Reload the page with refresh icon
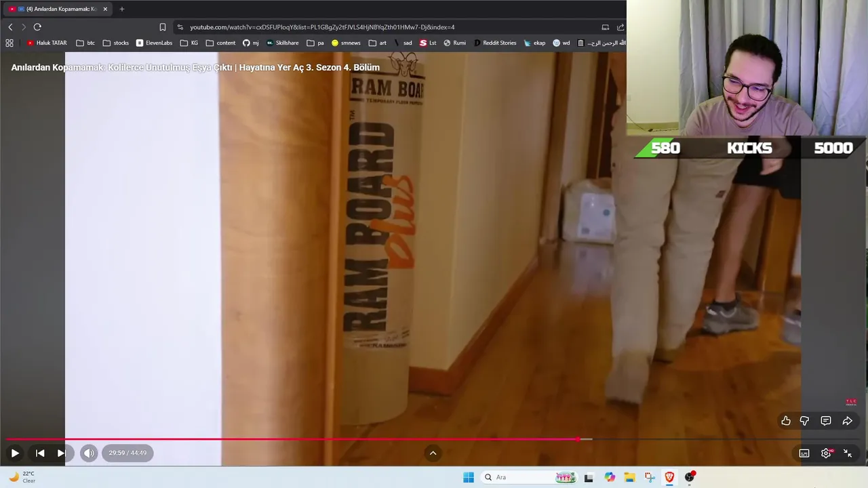Image resolution: width=868 pixels, height=488 pixels. click(x=37, y=27)
